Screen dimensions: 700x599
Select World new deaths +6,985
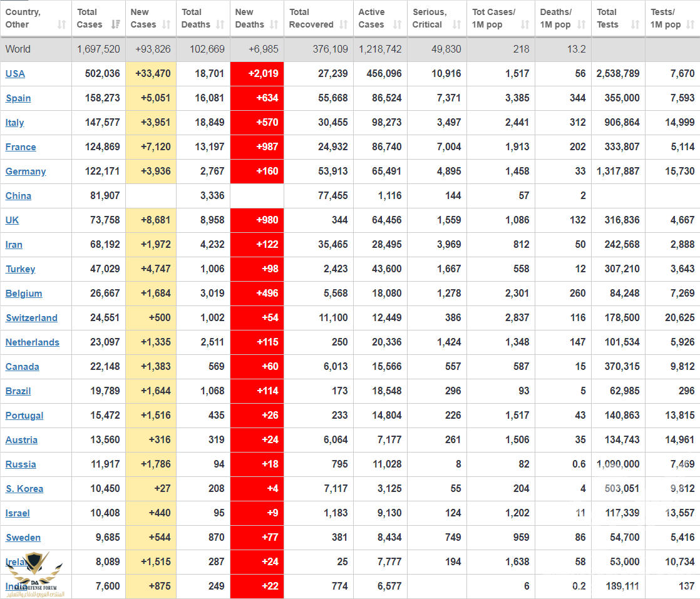264,49
